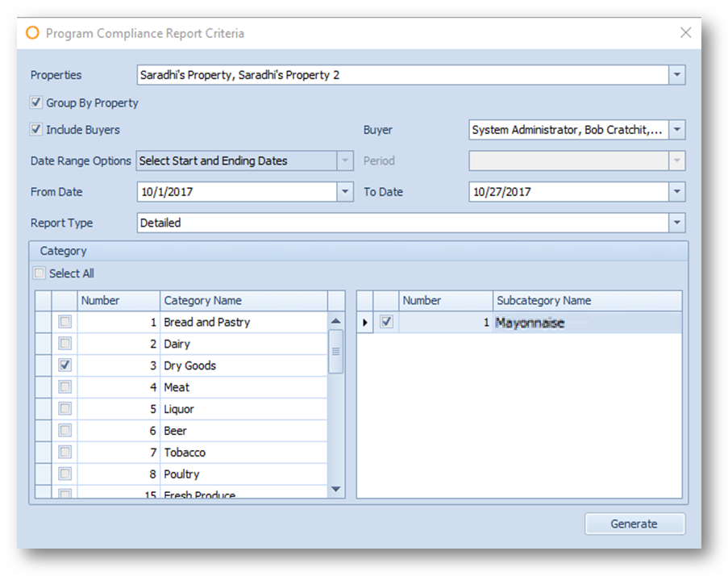Screen dimensions: 728x576
Task: Toggle the Include Buyers checkbox
Action: (36, 129)
